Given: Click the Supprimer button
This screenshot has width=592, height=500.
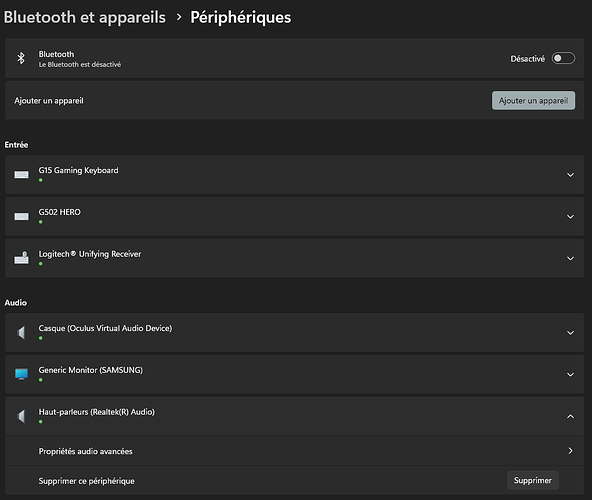Looking at the screenshot, I should tap(532, 480).
